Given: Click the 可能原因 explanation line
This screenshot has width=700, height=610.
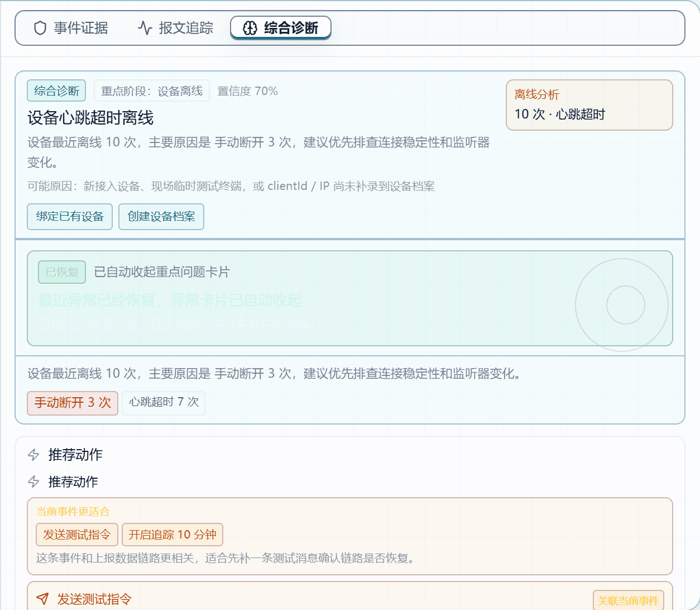Looking at the screenshot, I should 231,186.
